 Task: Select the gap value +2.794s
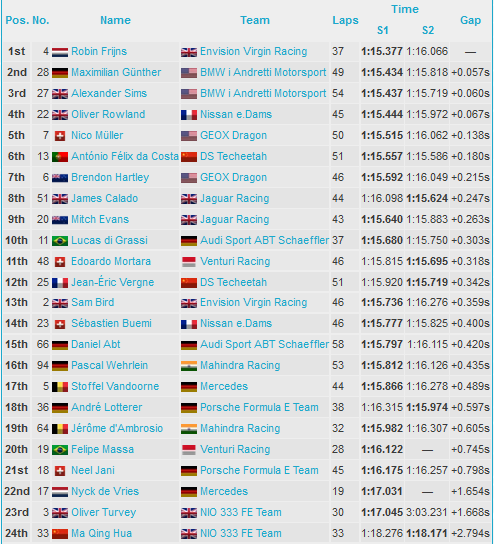click(x=470, y=533)
